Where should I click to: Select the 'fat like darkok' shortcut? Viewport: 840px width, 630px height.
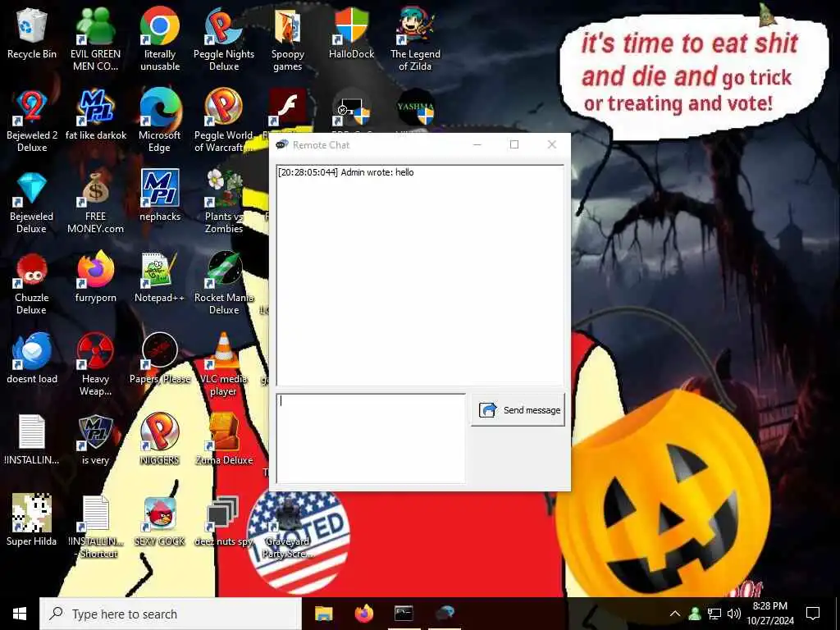95,115
